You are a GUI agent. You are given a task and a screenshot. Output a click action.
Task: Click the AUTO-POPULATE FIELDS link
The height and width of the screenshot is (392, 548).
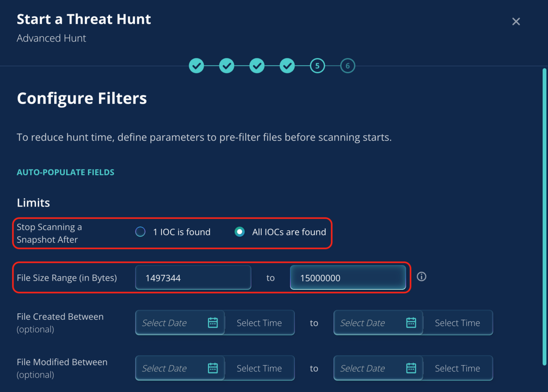pyautogui.click(x=65, y=172)
